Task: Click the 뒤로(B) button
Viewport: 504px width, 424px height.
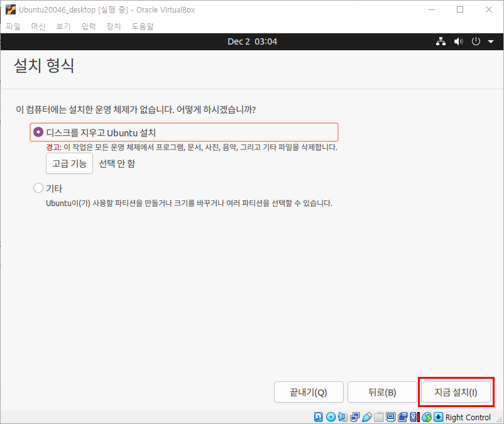Action: [x=382, y=392]
